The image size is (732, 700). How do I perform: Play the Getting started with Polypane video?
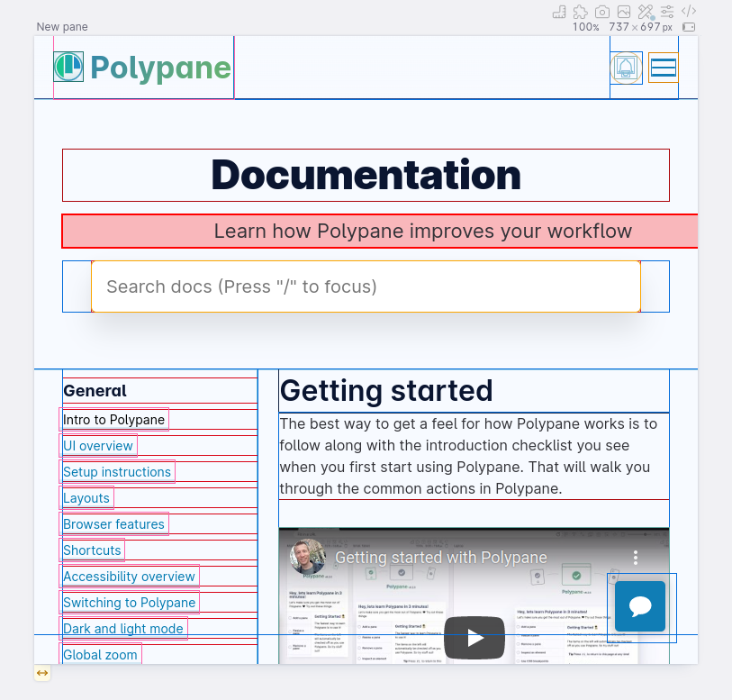[x=474, y=638]
